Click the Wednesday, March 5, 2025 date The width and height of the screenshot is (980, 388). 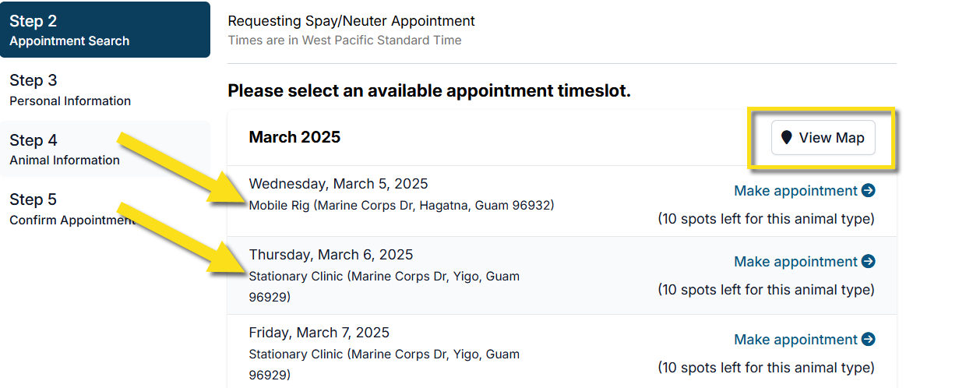pyautogui.click(x=338, y=184)
